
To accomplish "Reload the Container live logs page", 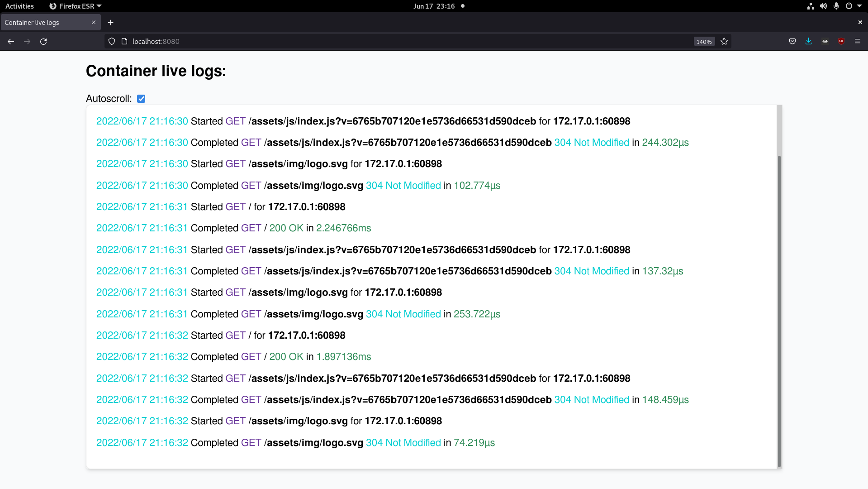I will [43, 41].
